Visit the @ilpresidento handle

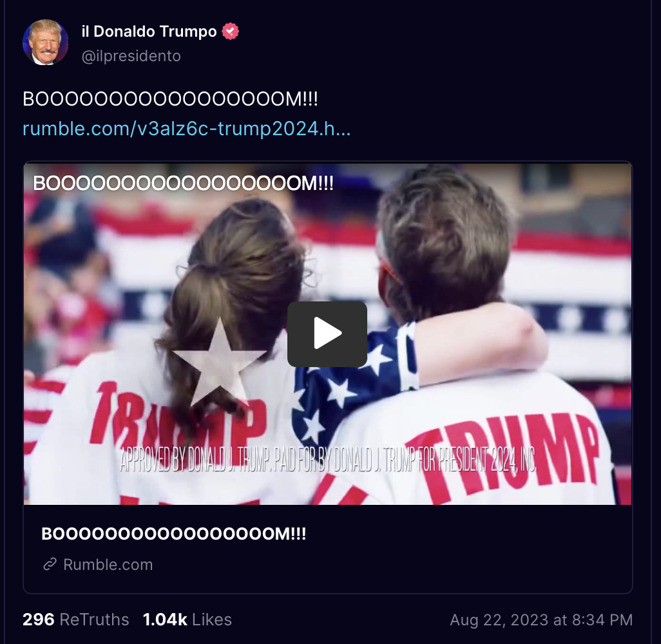(x=131, y=56)
